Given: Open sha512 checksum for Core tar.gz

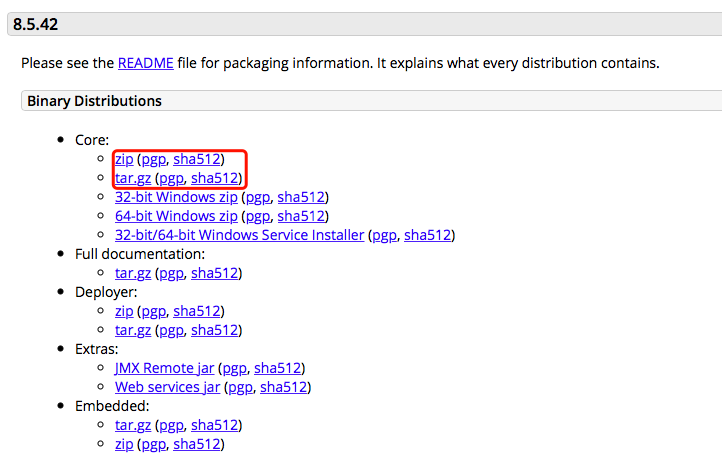Looking at the screenshot, I should 215,178.
